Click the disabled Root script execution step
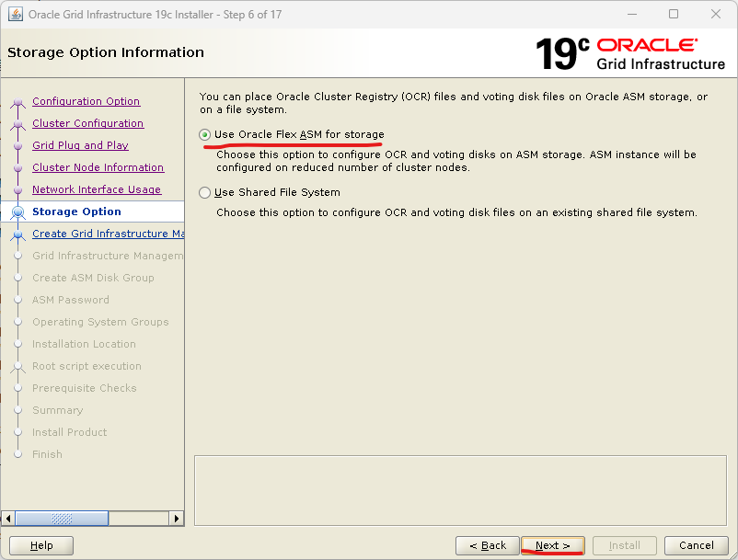 click(x=86, y=366)
